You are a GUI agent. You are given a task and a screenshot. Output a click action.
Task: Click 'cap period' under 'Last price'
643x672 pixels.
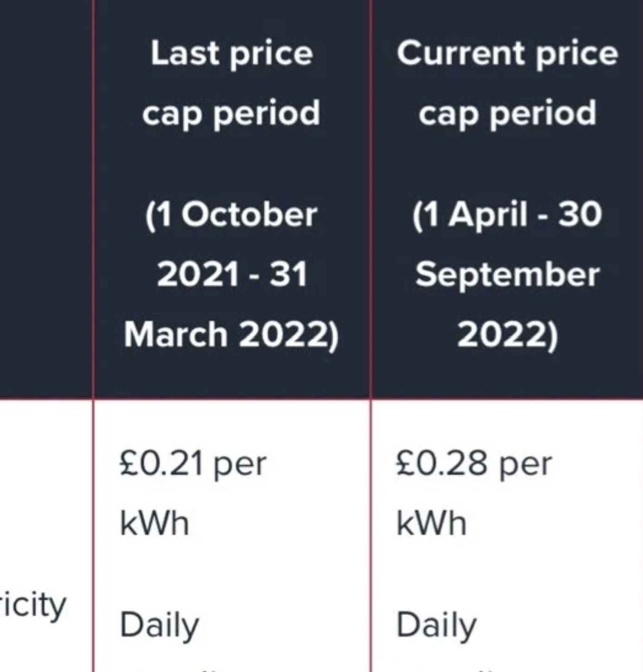click(231, 114)
